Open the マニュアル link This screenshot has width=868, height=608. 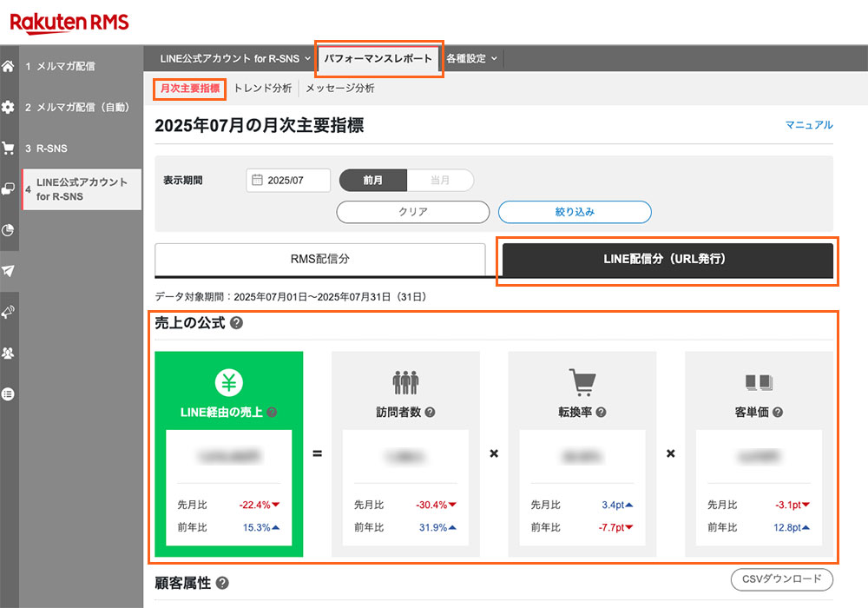point(809,125)
